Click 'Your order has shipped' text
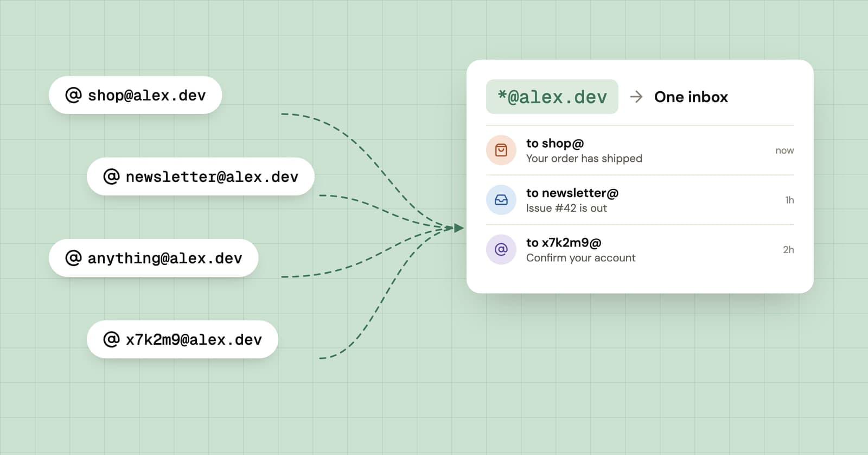This screenshot has width=868, height=455. point(584,159)
